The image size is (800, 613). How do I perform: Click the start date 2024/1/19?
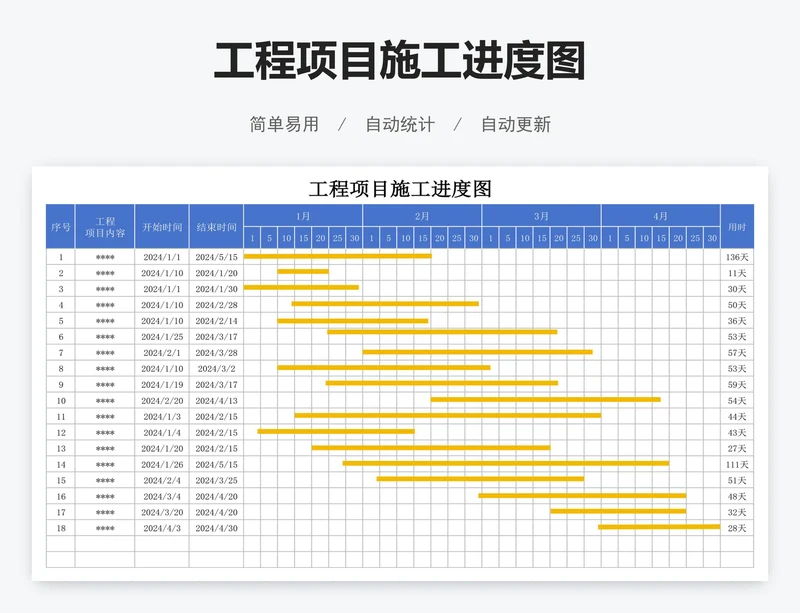(x=162, y=384)
